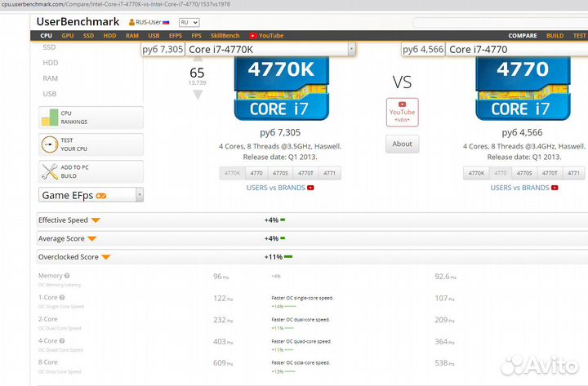Click SSD in the left sidebar
This screenshot has height=386, width=588.
49,47
